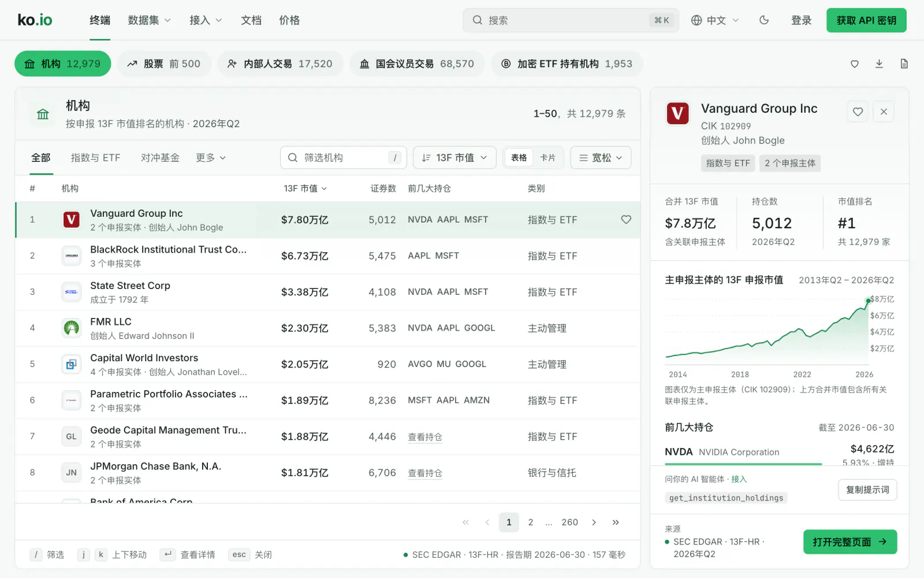Select the 全部 filter tab
This screenshot has width=924, height=578.
(41, 158)
